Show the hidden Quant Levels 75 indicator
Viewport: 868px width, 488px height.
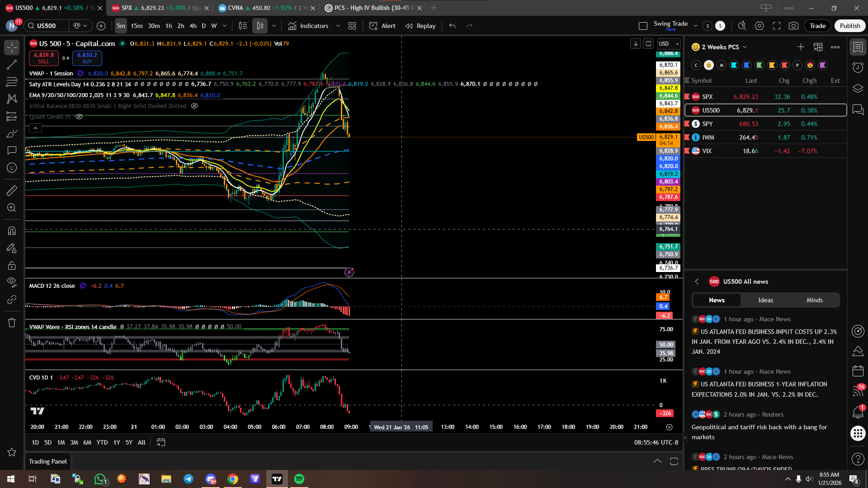[79, 117]
